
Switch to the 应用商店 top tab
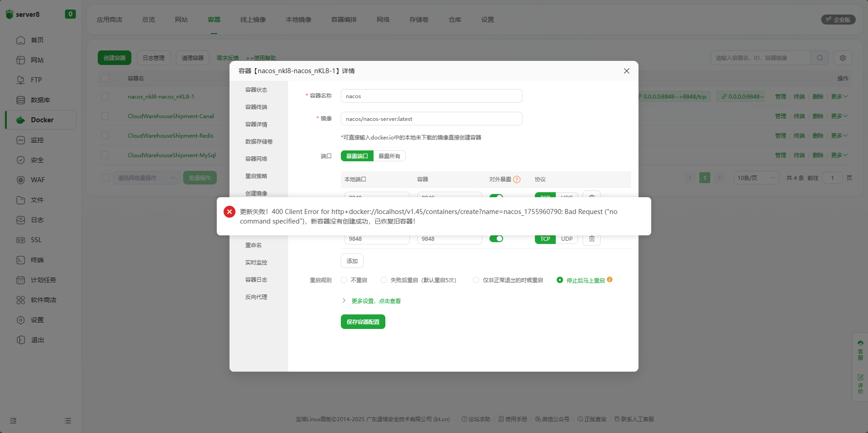tap(110, 20)
